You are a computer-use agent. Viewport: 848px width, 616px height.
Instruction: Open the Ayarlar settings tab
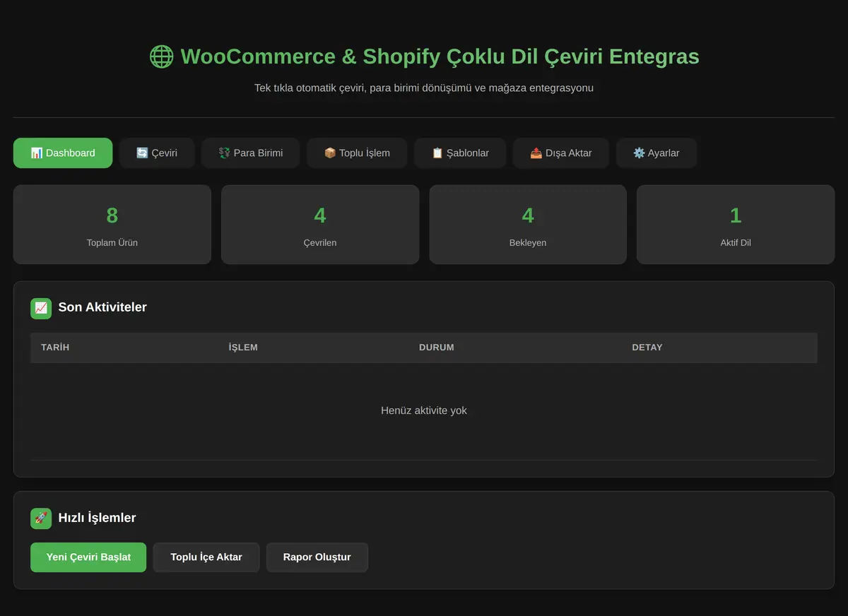click(x=656, y=153)
